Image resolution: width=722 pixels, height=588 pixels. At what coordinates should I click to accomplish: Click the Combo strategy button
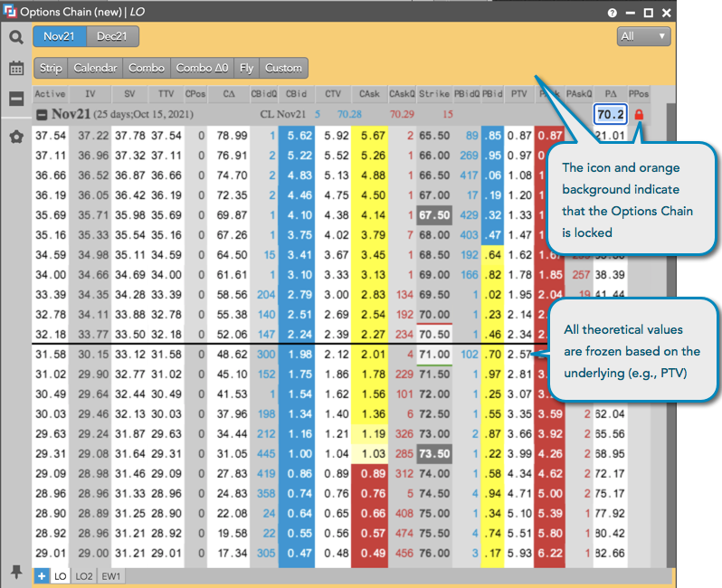click(x=147, y=68)
